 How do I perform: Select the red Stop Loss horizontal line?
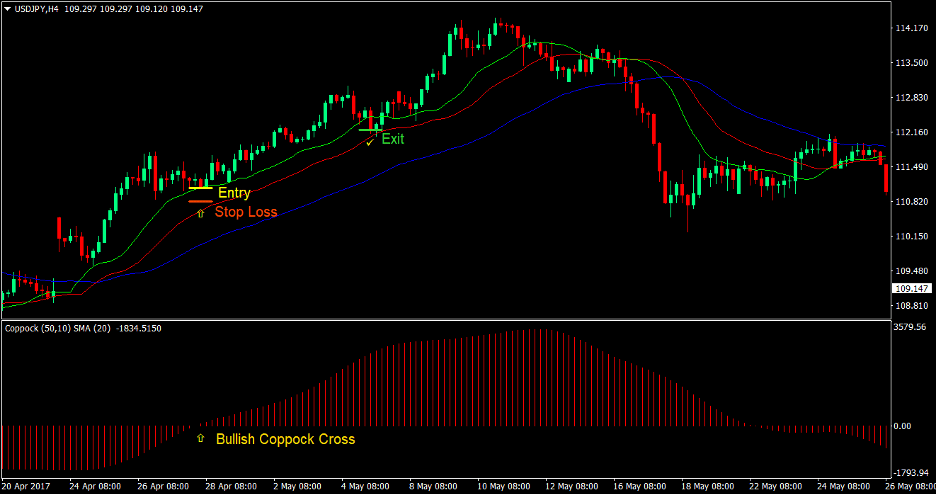(x=200, y=201)
